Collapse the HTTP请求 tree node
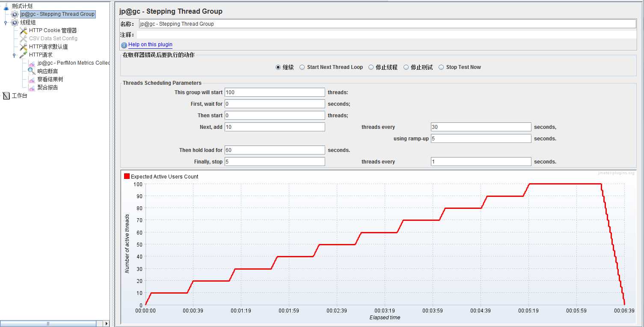Viewport: 644px width, 327px height. pos(14,55)
